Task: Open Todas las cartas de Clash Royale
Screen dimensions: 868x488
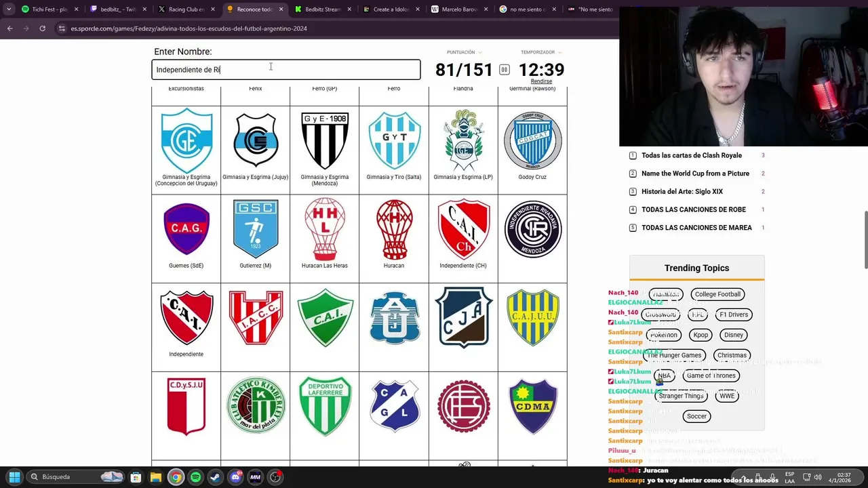Action: (x=692, y=155)
